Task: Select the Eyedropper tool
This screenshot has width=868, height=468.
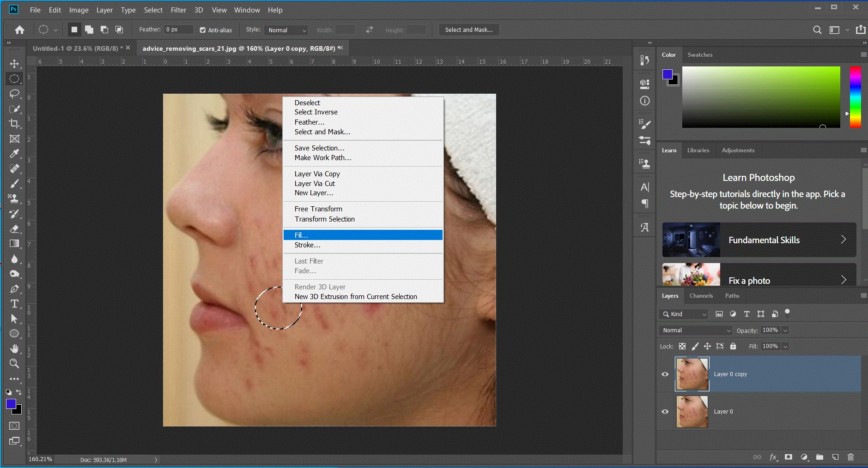Action: tap(14, 154)
